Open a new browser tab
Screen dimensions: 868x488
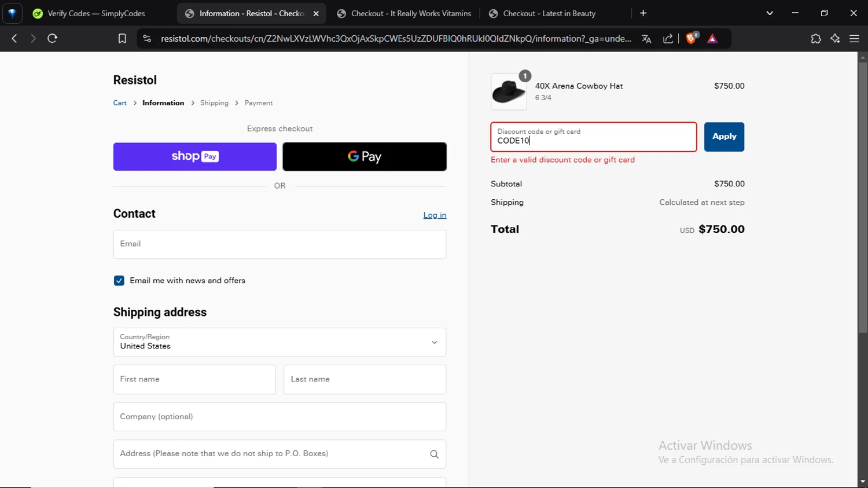(643, 13)
